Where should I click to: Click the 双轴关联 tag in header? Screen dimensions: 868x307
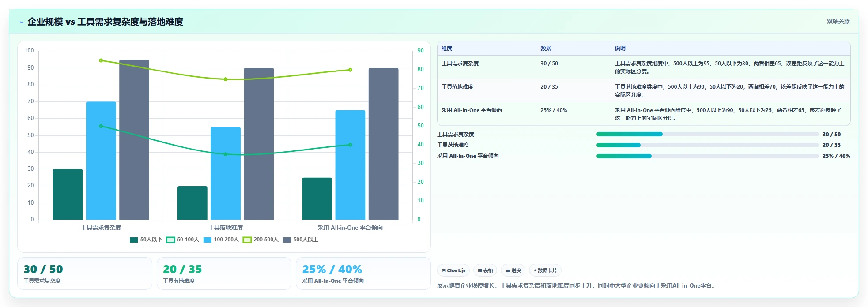click(838, 21)
